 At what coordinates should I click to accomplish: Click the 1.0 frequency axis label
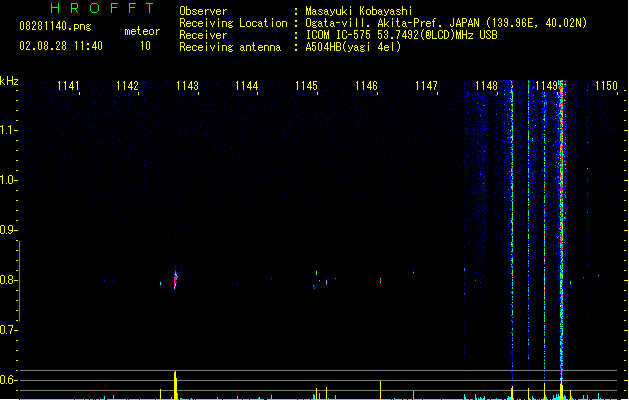[x=8, y=180]
